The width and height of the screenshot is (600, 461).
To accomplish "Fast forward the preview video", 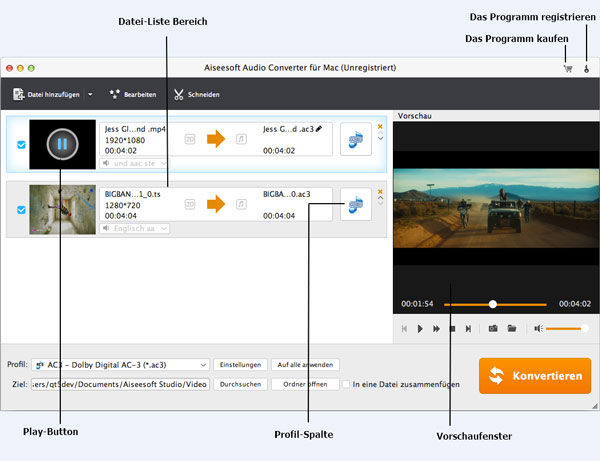I will (436, 329).
